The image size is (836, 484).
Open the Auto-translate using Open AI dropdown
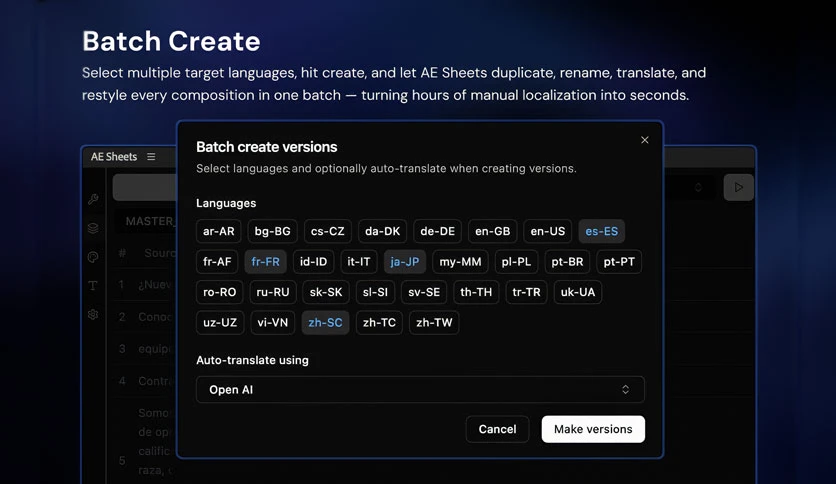point(420,390)
